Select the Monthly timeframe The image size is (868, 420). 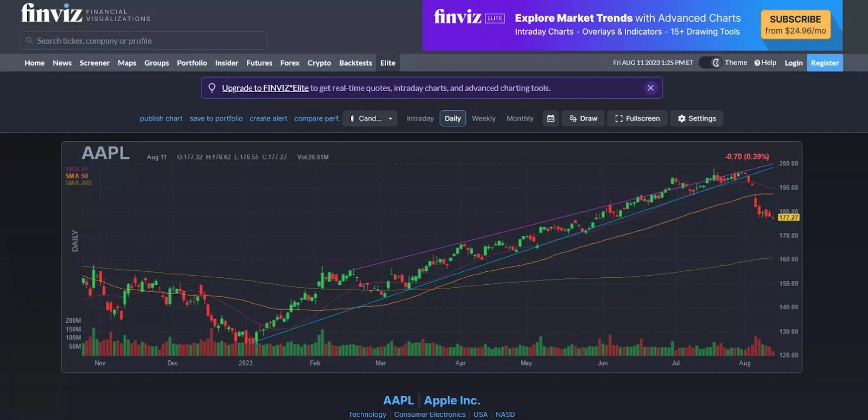pos(520,118)
